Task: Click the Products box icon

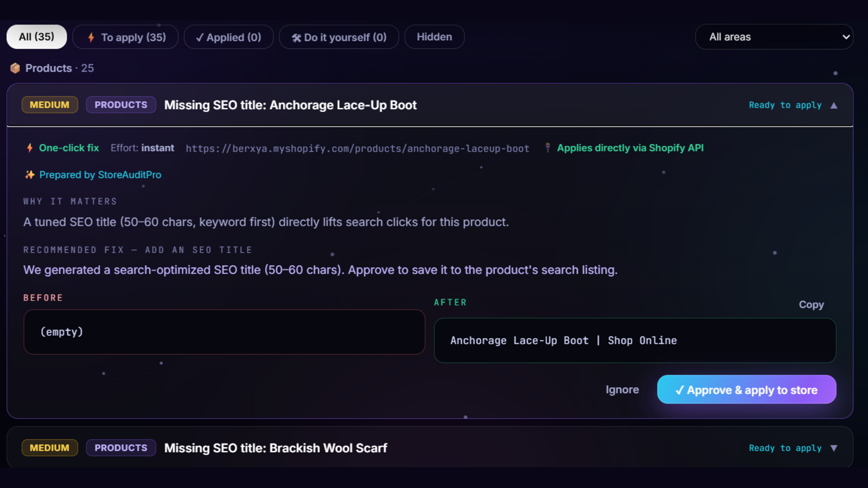Action: (15, 68)
